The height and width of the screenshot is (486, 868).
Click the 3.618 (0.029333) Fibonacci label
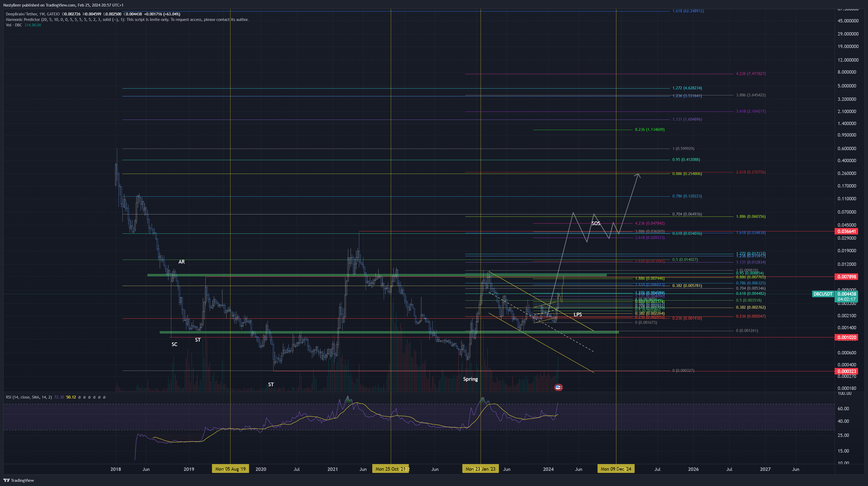pos(650,238)
